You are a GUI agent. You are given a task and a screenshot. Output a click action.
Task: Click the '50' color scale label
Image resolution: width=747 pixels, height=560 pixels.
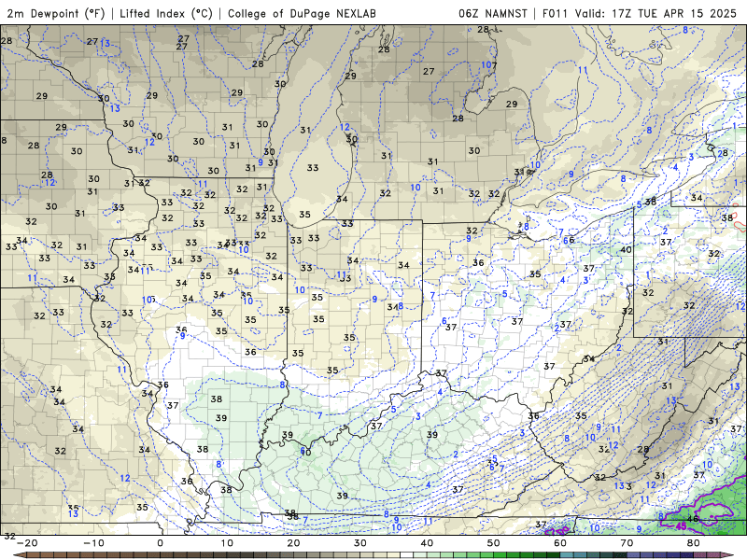494,543
